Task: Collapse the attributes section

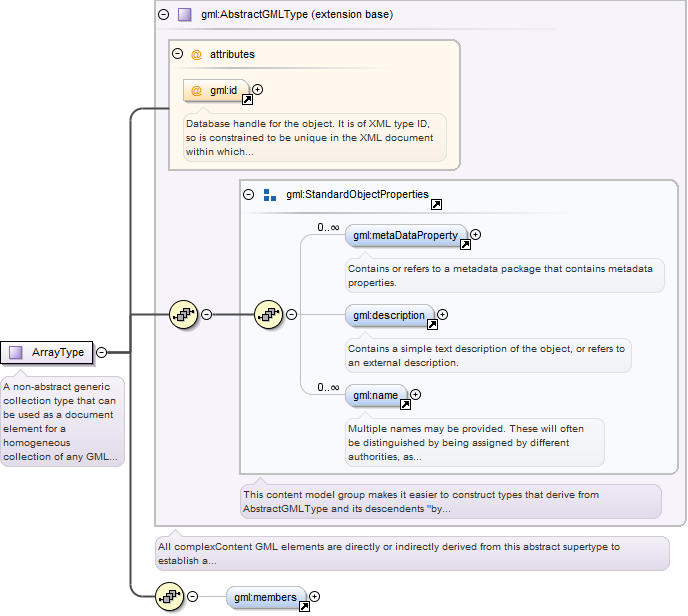Action: point(177,54)
